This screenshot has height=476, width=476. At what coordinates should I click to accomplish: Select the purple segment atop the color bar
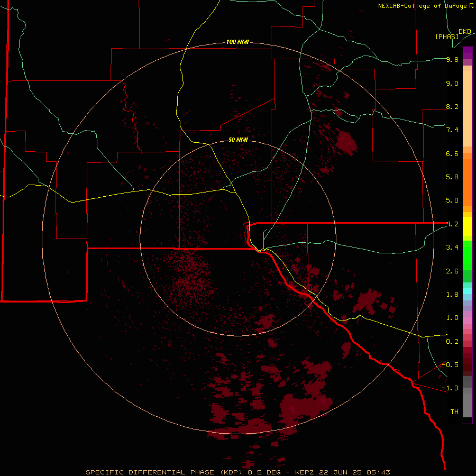(467, 53)
